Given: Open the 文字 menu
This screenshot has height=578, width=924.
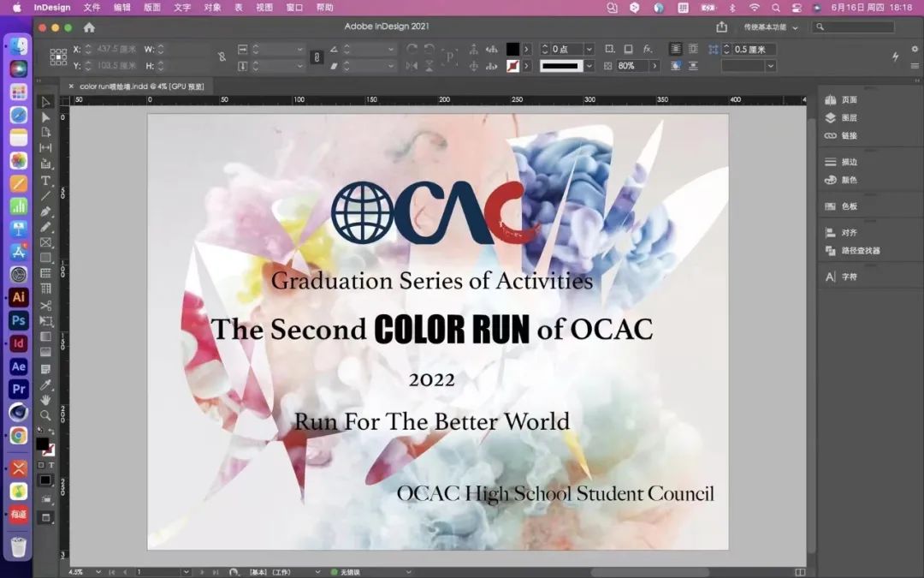Looking at the screenshot, I should [182, 8].
